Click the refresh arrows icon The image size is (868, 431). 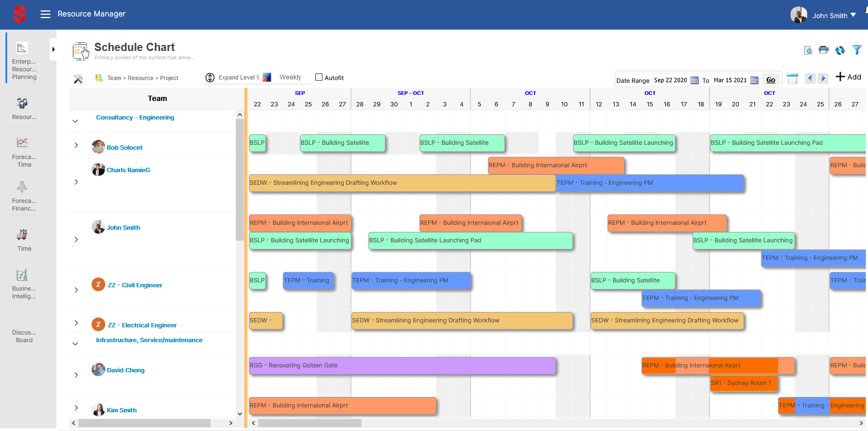coord(840,50)
